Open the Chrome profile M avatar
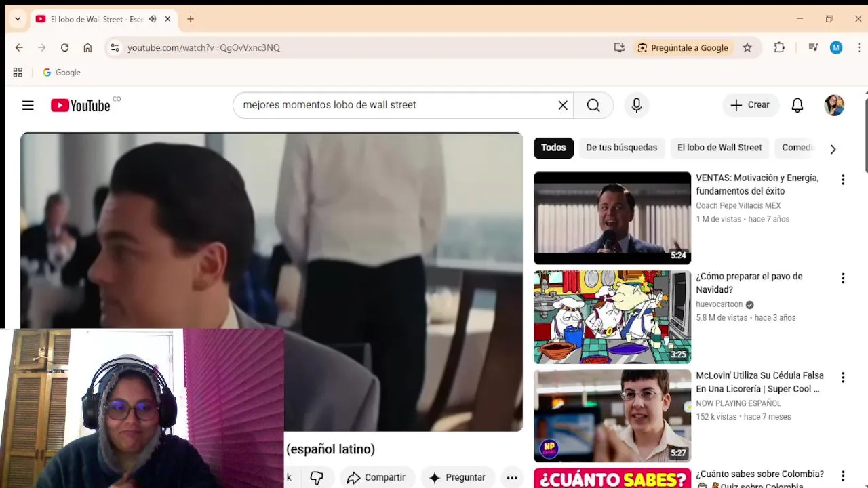The width and height of the screenshot is (868, 488). [x=836, y=47]
